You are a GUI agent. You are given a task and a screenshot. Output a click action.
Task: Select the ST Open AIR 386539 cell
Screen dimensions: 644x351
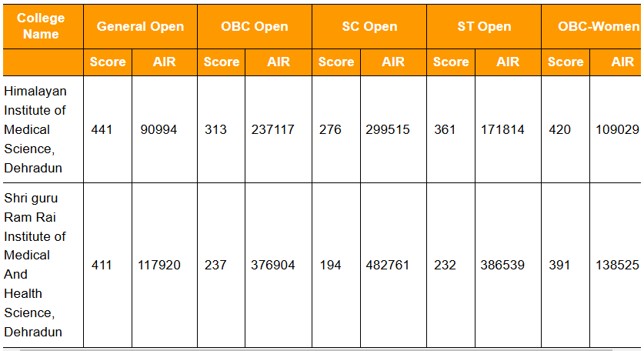click(x=502, y=265)
